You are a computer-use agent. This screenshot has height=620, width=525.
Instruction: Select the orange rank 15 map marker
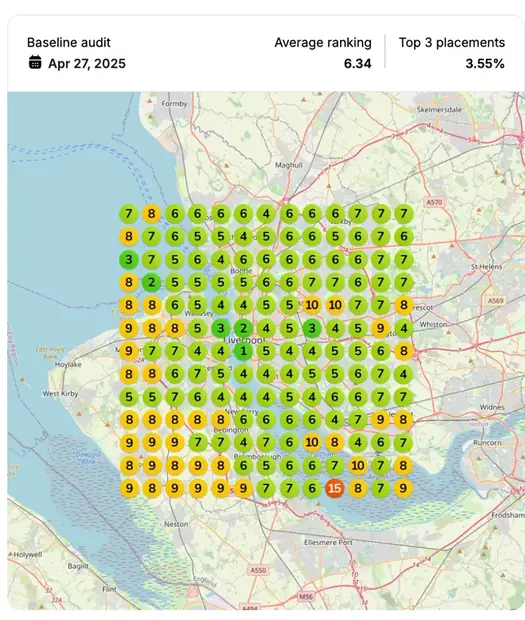click(334, 488)
